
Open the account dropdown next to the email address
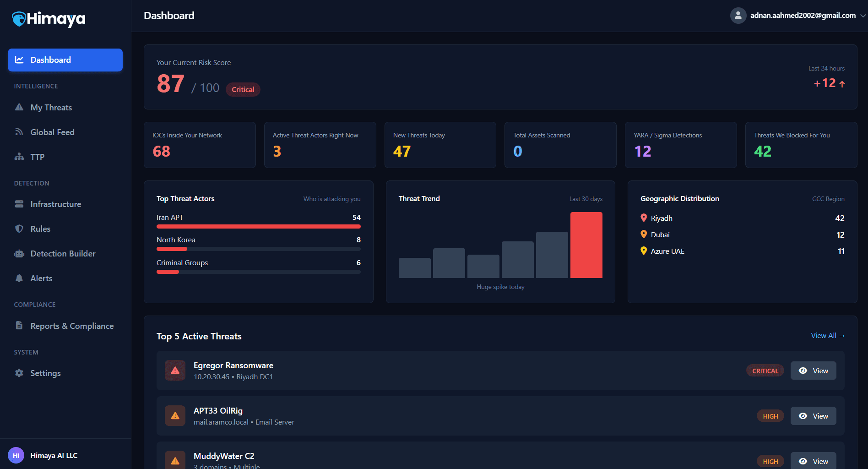[x=863, y=16]
